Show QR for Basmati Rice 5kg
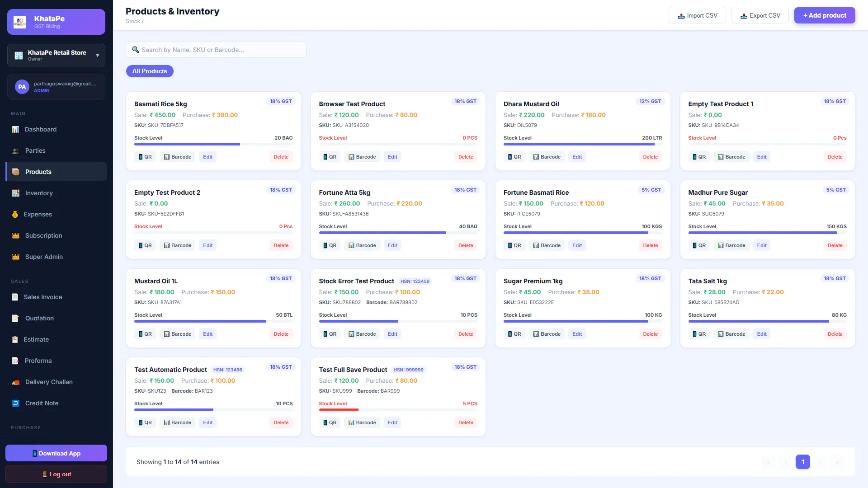The image size is (868, 488). (x=145, y=157)
